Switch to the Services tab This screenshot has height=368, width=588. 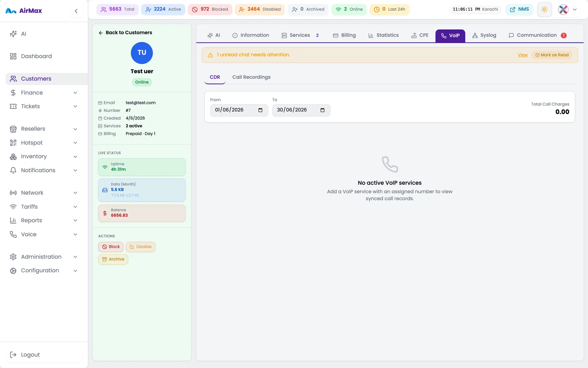coord(300,35)
